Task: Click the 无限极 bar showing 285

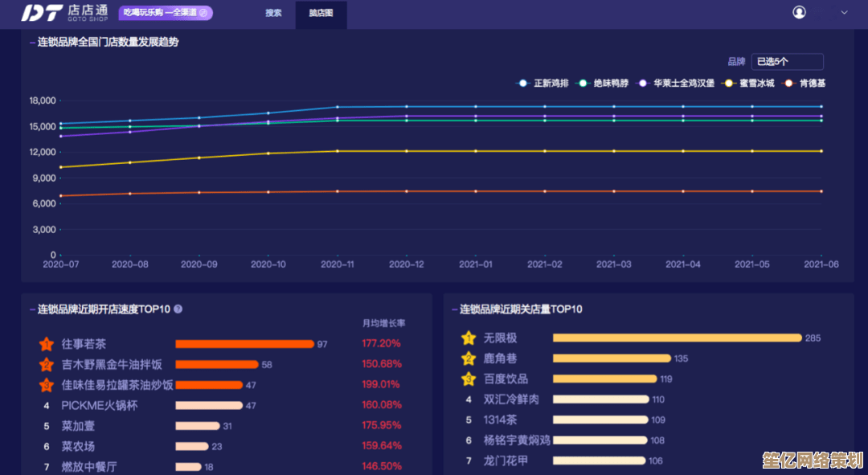Action: pos(677,338)
